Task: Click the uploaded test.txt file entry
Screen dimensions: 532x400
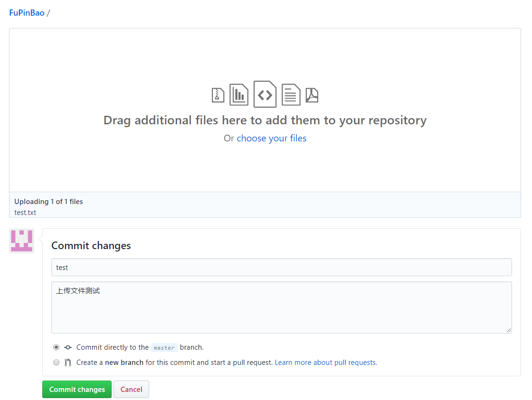Action: (25, 212)
